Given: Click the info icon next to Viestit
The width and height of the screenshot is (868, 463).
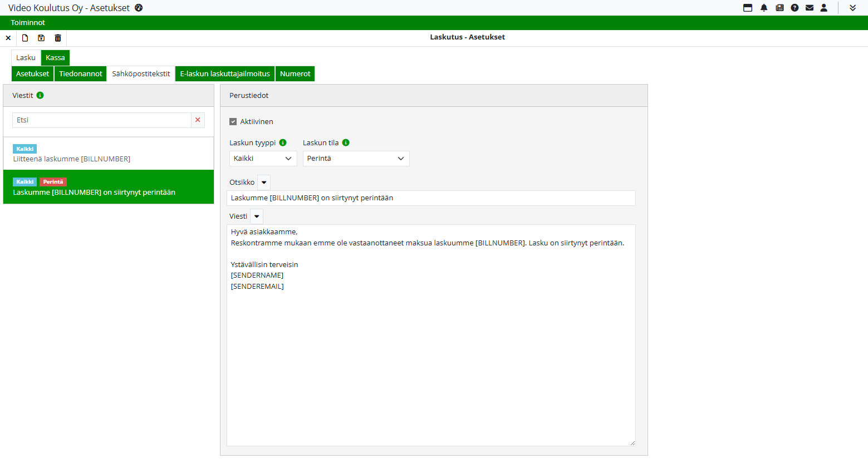Looking at the screenshot, I should tap(40, 95).
